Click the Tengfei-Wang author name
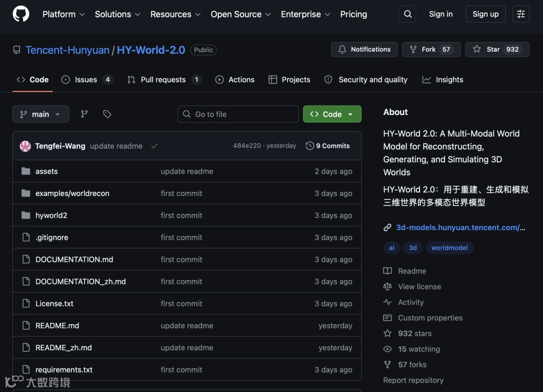This screenshot has height=392, width=543. 60,146
